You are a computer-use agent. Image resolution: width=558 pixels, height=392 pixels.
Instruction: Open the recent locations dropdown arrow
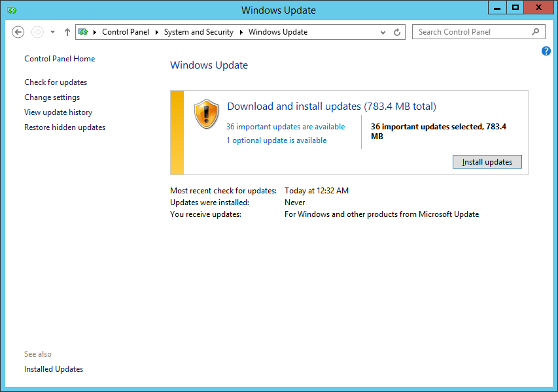click(53, 32)
